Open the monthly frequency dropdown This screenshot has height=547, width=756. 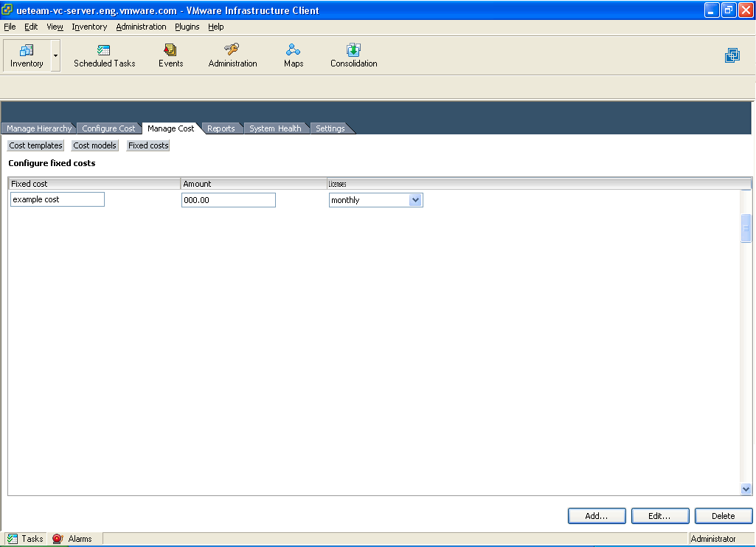click(x=415, y=200)
